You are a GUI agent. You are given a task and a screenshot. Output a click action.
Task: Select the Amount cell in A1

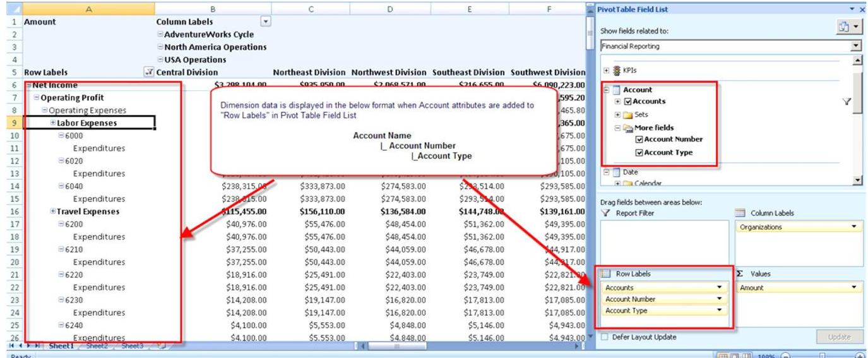pyautogui.click(x=88, y=21)
